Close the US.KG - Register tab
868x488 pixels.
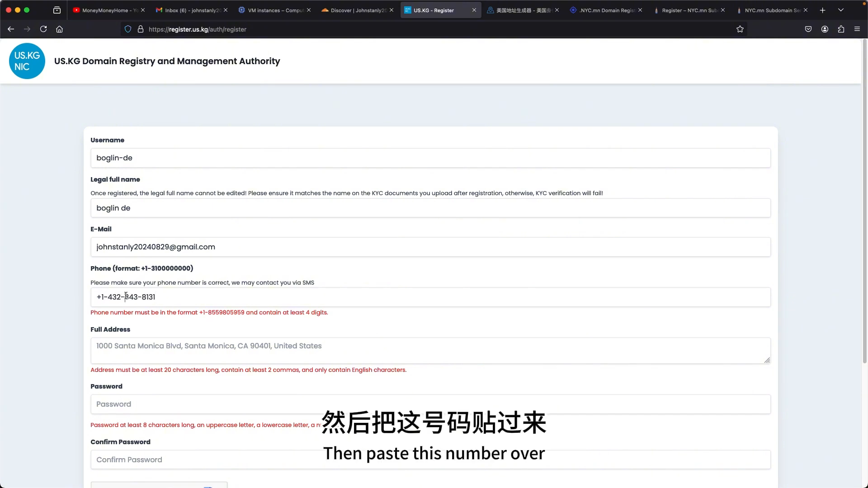(474, 10)
